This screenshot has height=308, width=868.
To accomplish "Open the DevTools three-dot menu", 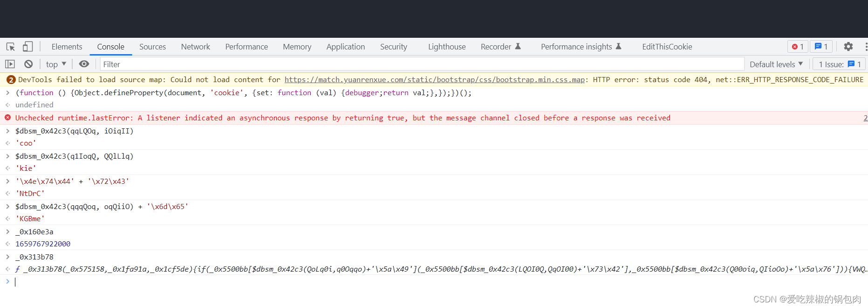I will (866, 47).
